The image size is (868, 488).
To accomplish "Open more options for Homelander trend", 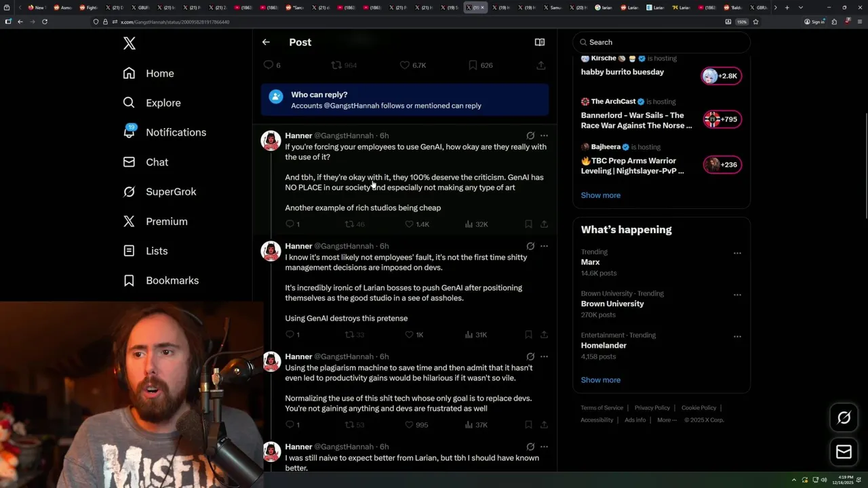I will coord(737,337).
